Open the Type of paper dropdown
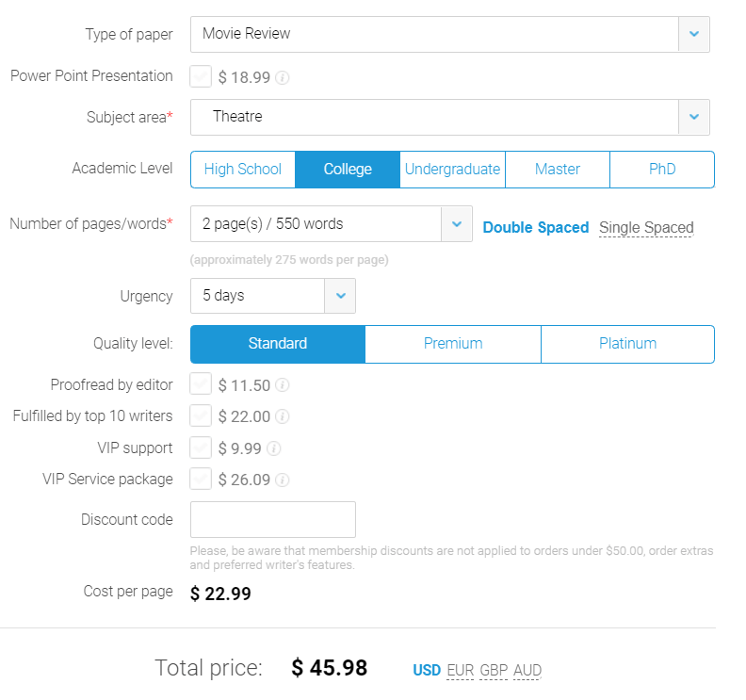The height and width of the screenshot is (700, 746). point(693,34)
